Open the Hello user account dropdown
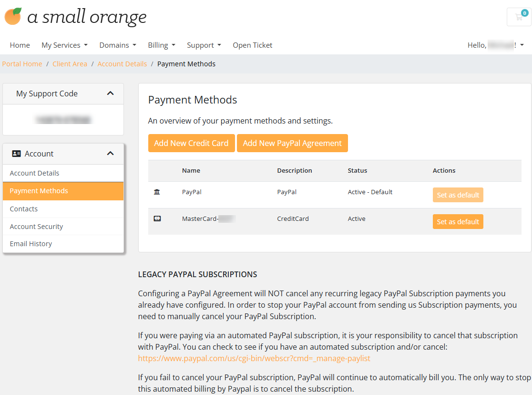The height and width of the screenshot is (395, 532). coord(496,45)
